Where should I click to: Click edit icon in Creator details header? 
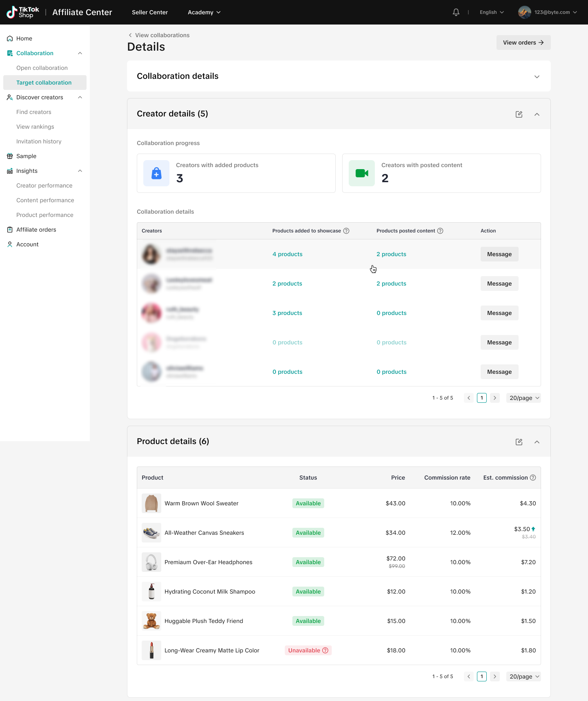coord(519,114)
